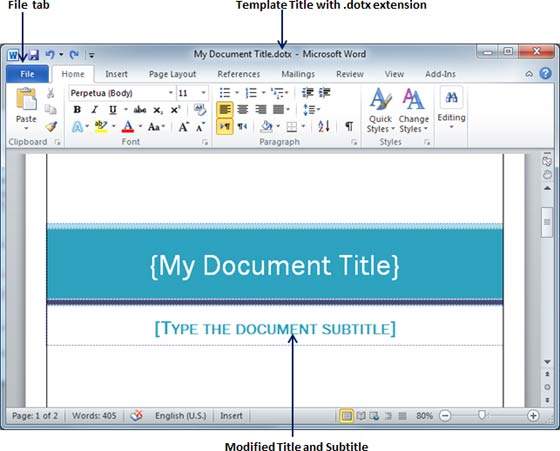Click the Zoom In plus button
560x451 pixels.
coord(533,416)
